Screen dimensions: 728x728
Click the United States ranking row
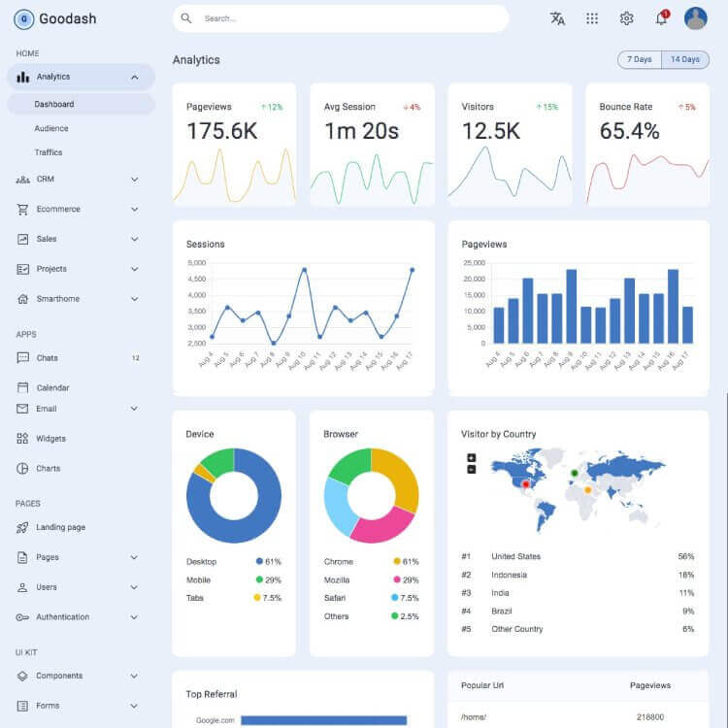pyautogui.click(x=579, y=556)
